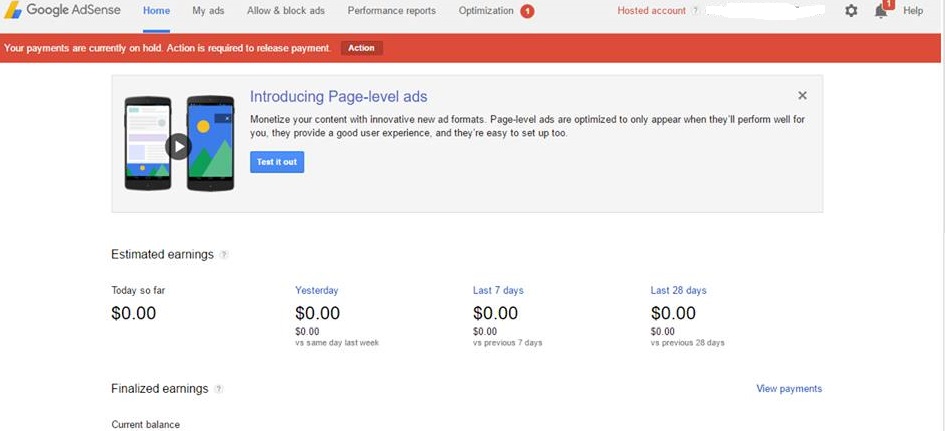Viewport: 945px width, 431px height.
Task: Click the Test it out button
Action: click(x=277, y=162)
